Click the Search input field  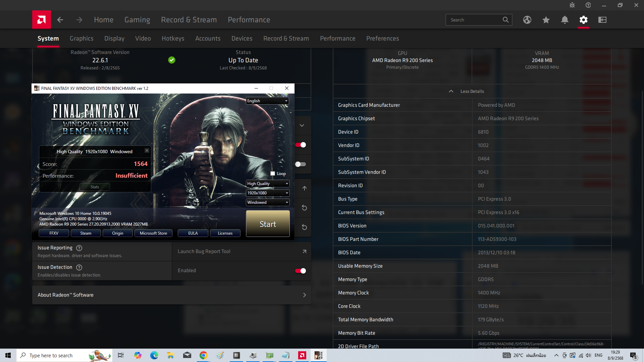pos(475,20)
